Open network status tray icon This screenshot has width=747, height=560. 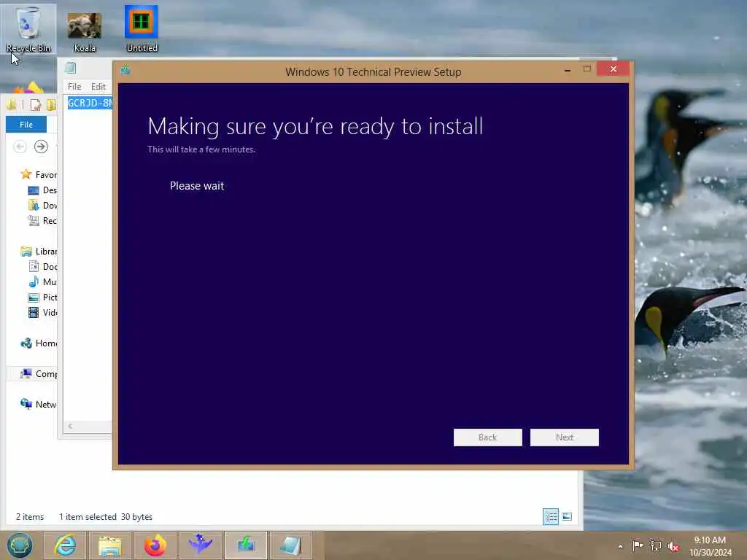656,546
